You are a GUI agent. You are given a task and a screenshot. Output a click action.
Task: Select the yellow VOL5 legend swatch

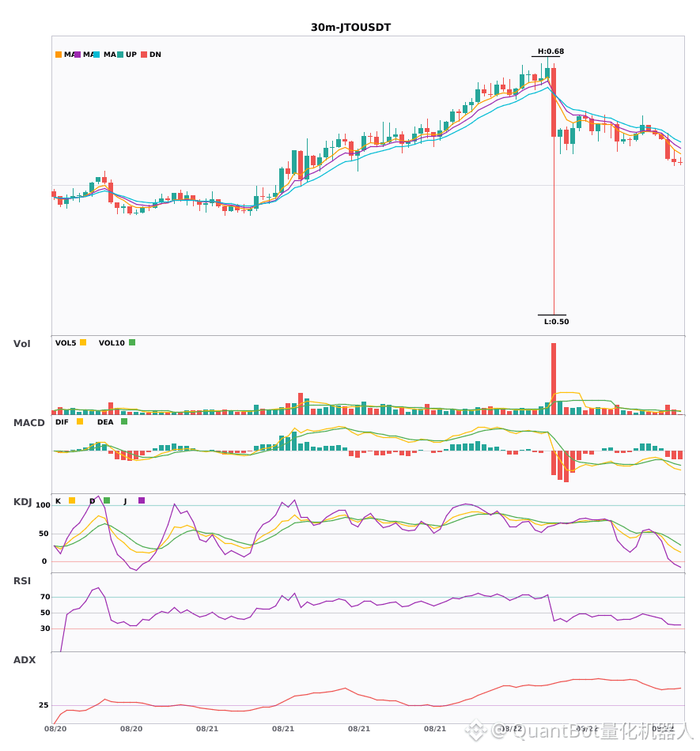click(83, 342)
